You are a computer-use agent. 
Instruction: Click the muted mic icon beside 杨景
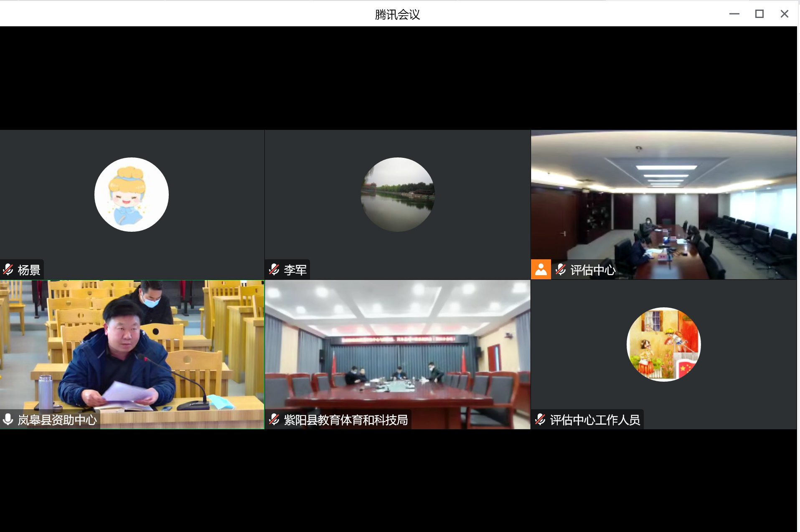tap(8, 270)
